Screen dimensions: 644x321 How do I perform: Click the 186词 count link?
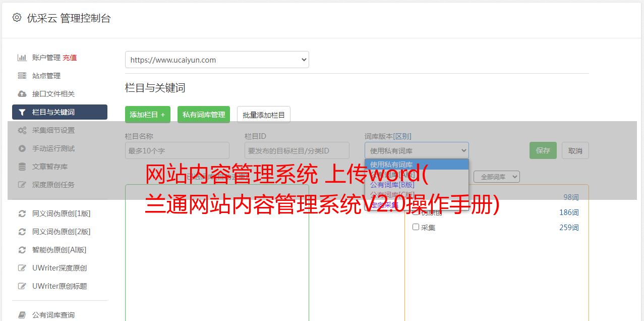(x=569, y=212)
